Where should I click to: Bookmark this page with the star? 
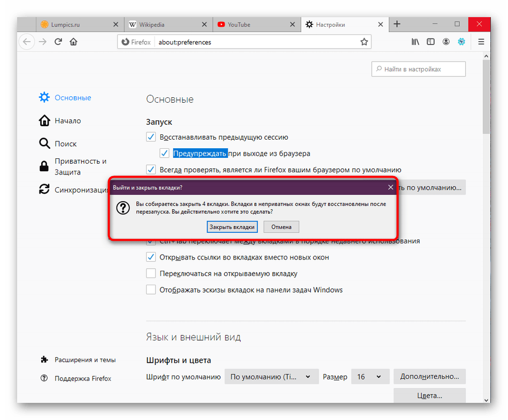coord(364,42)
